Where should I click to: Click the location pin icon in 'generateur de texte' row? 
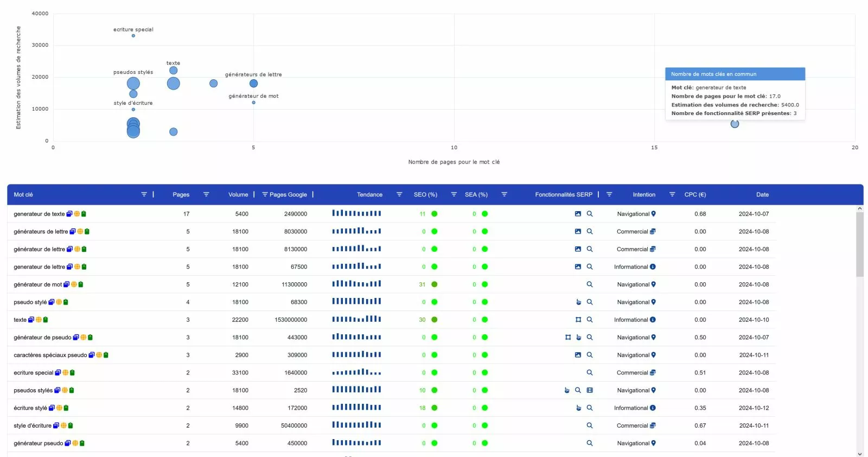tap(654, 214)
